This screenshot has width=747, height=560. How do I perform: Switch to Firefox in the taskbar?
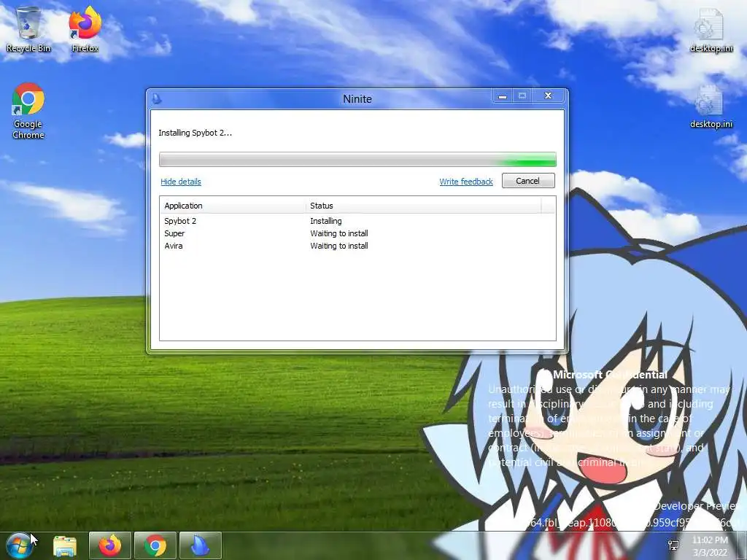tap(110, 545)
